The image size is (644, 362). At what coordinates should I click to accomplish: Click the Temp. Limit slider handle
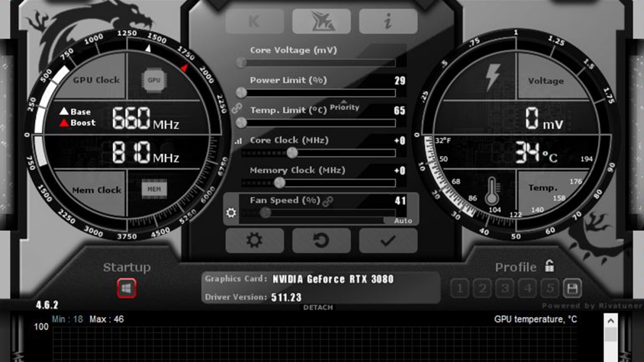click(x=241, y=123)
